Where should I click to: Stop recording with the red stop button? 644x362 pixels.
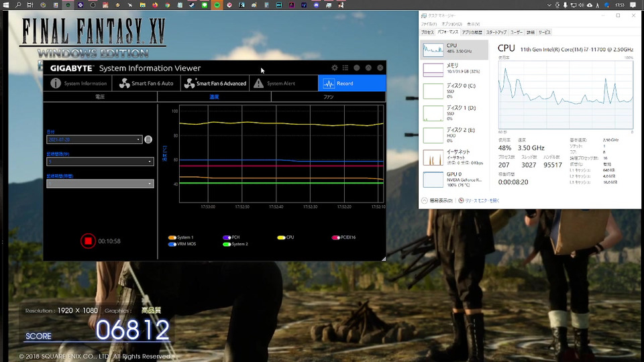pyautogui.click(x=87, y=241)
